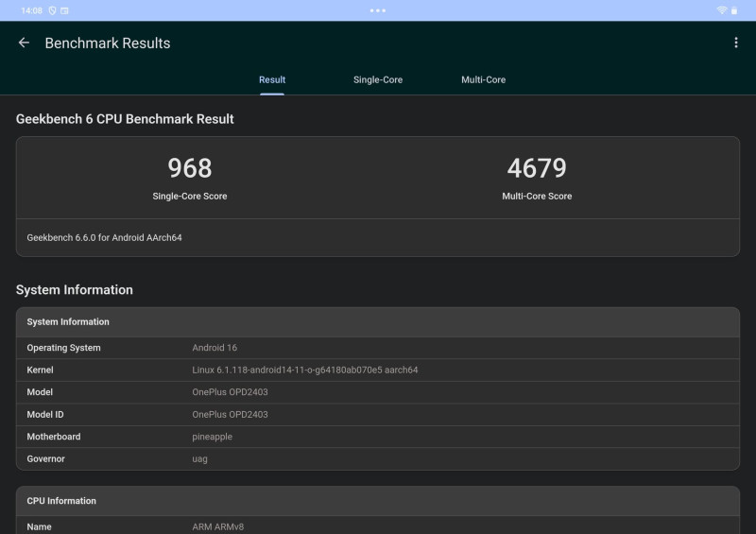Tap the Single-Core Score label

pos(190,196)
